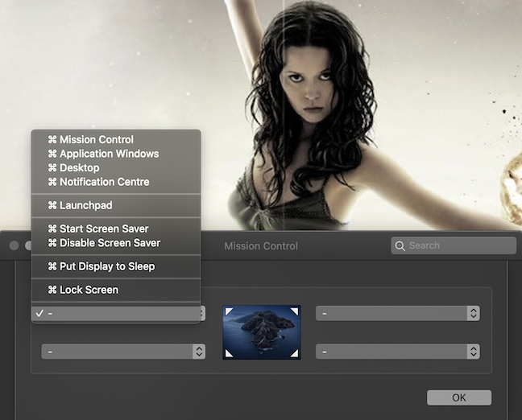Select Application Windows menu entry
This screenshot has height=420, width=522.
click(116, 154)
